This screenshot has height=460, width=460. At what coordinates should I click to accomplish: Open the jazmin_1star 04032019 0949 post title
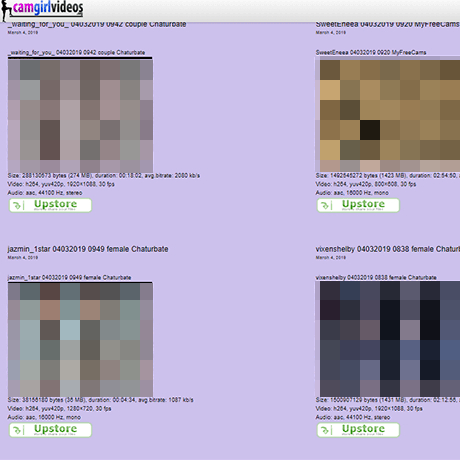[x=88, y=249]
